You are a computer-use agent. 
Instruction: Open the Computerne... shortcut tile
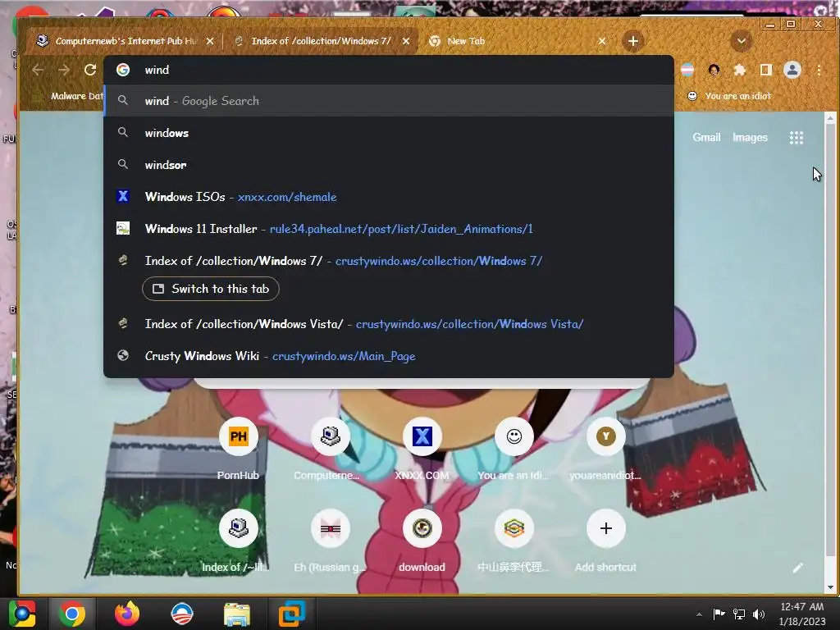click(331, 449)
